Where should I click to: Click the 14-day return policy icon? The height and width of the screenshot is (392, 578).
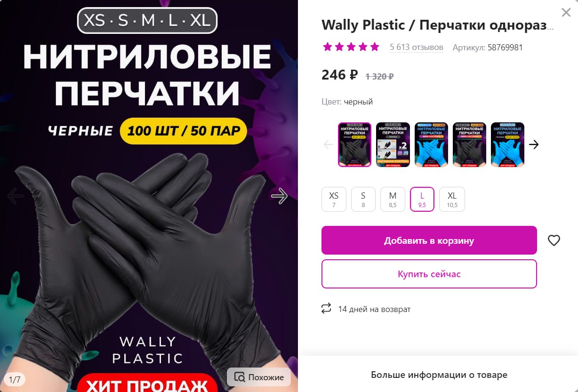coord(326,309)
